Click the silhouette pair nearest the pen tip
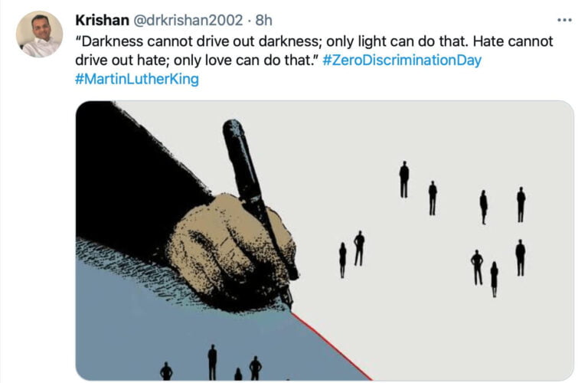Image resolution: width=588 pixels, height=383 pixels. (351, 254)
